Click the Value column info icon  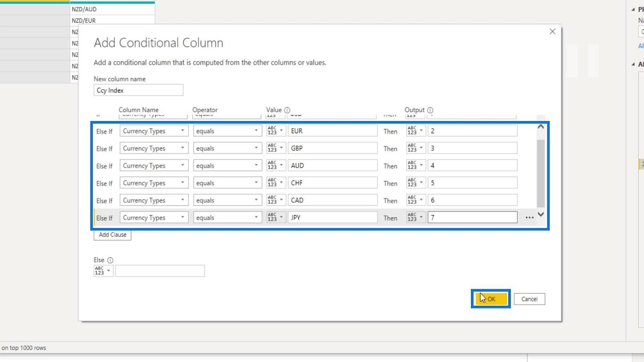[x=287, y=110]
